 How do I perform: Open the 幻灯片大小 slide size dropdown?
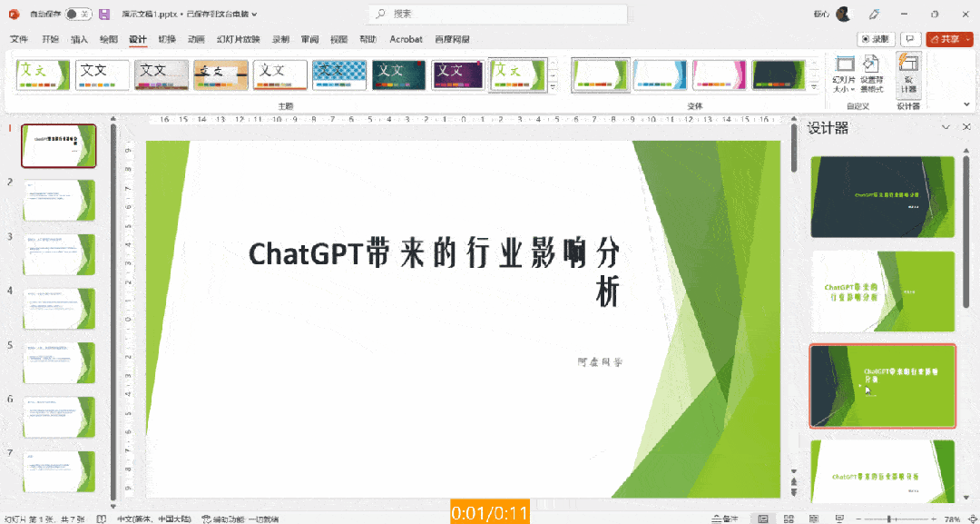point(845,74)
